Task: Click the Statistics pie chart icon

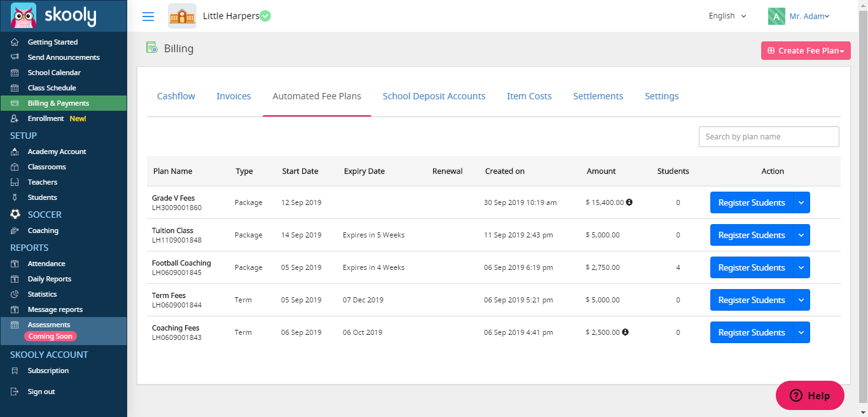Action: [x=15, y=294]
